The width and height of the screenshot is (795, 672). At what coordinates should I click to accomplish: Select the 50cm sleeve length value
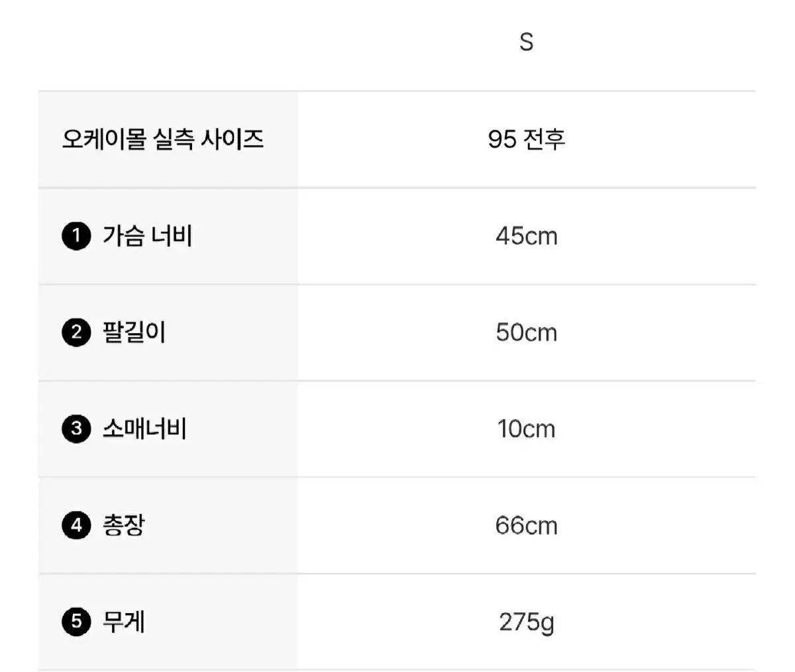(x=526, y=332)
